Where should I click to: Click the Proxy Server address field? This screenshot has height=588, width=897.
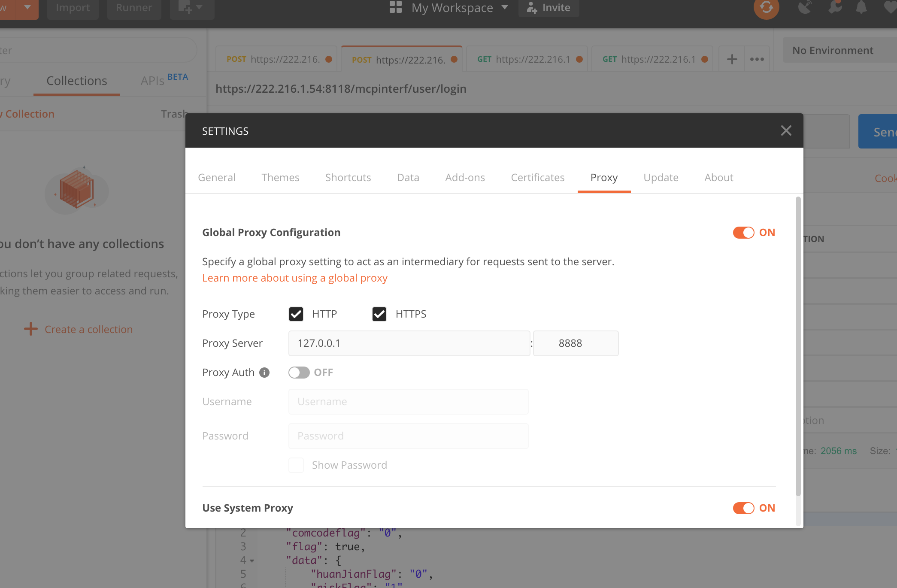pyautogui.click(x=409, y=343)
